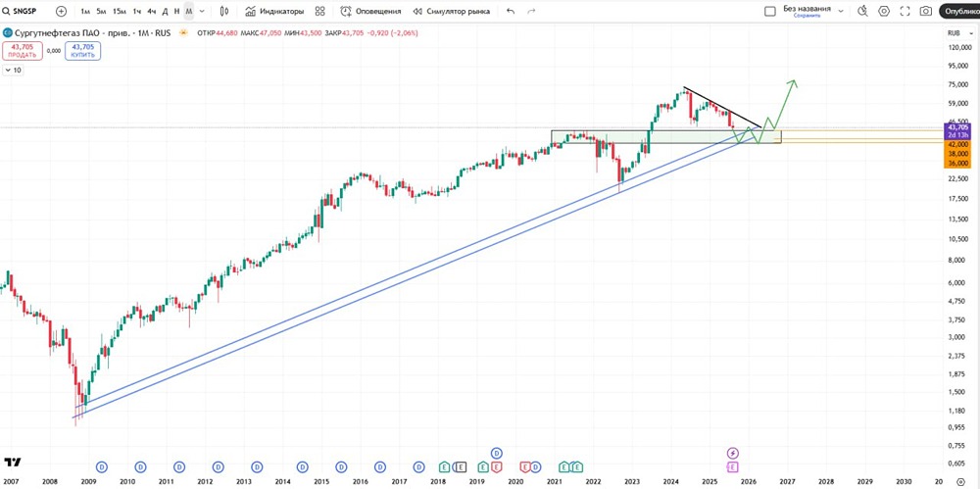Select the 15м timeframe

coord(119,11)
